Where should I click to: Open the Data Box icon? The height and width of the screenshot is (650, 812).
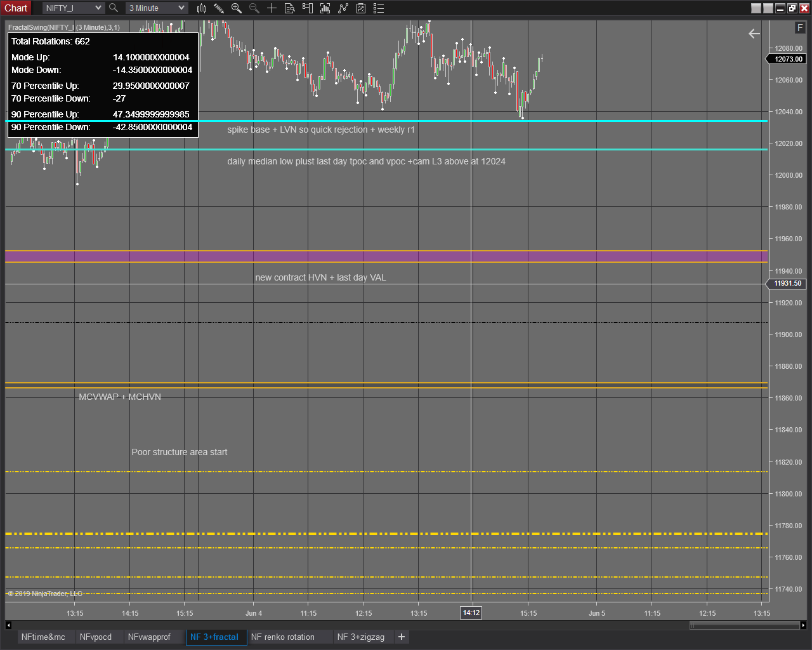tap(289, 8)
